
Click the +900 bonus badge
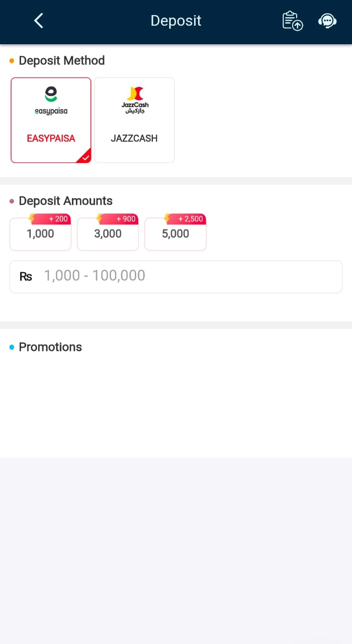click(126, 219)
